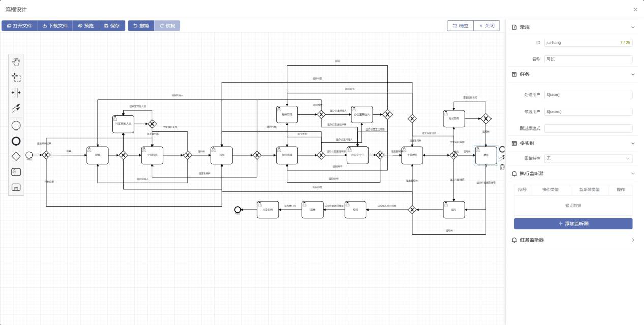The image size is (644, 325).
Task: Select the lasso selection tool
Action: (x=16, y=77)
